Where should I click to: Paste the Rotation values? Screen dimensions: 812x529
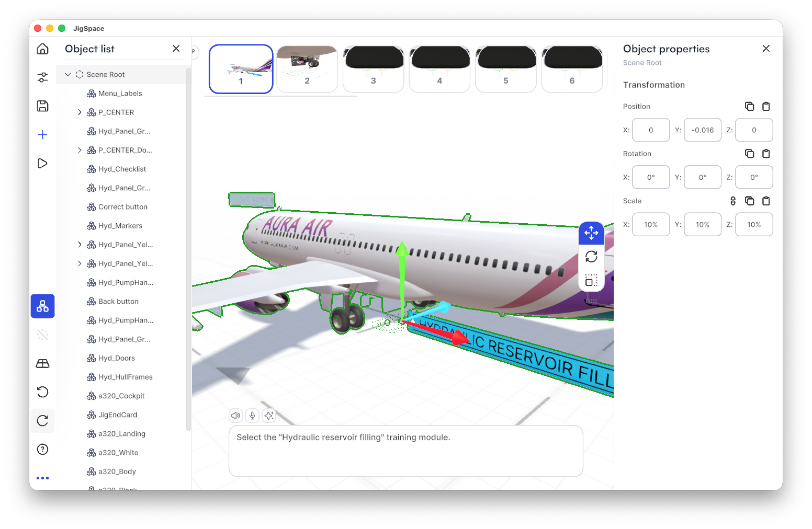[766, 154]
